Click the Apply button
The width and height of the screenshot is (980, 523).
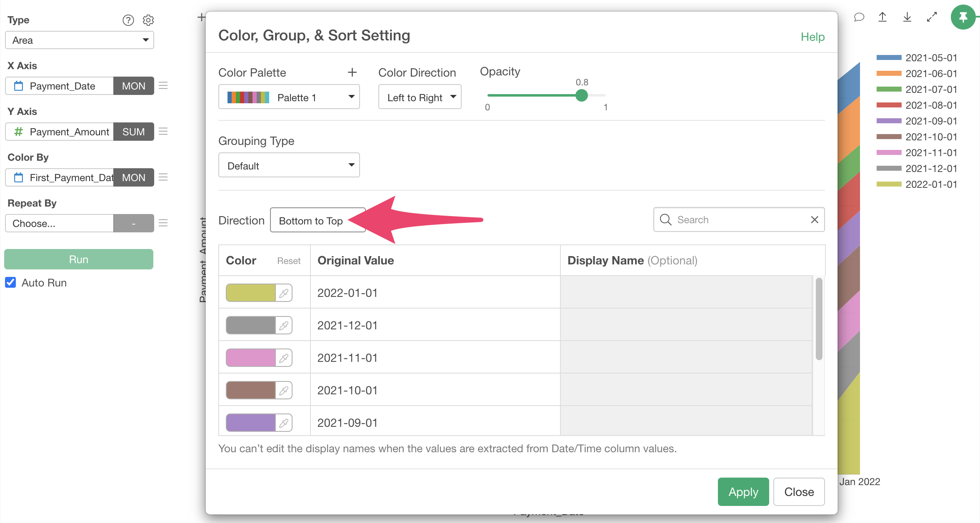click(743, 492)
